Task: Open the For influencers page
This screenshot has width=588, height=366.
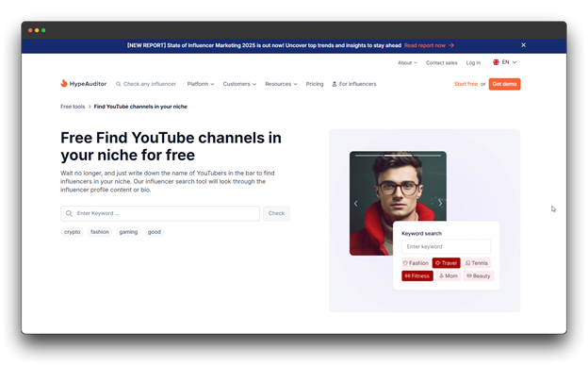Action: click(354, 84)
